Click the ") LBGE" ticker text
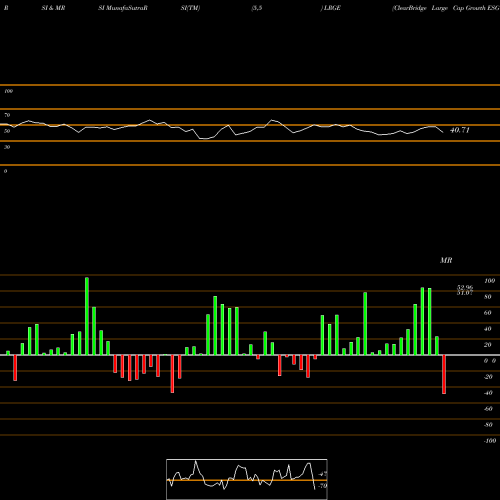The width and height of the screenshot is (500, 500). tap(331, 8)
